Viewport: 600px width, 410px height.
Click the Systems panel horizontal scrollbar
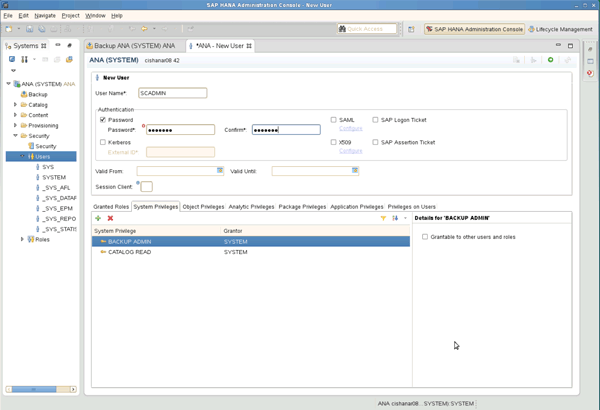click(x=34, y=389)
